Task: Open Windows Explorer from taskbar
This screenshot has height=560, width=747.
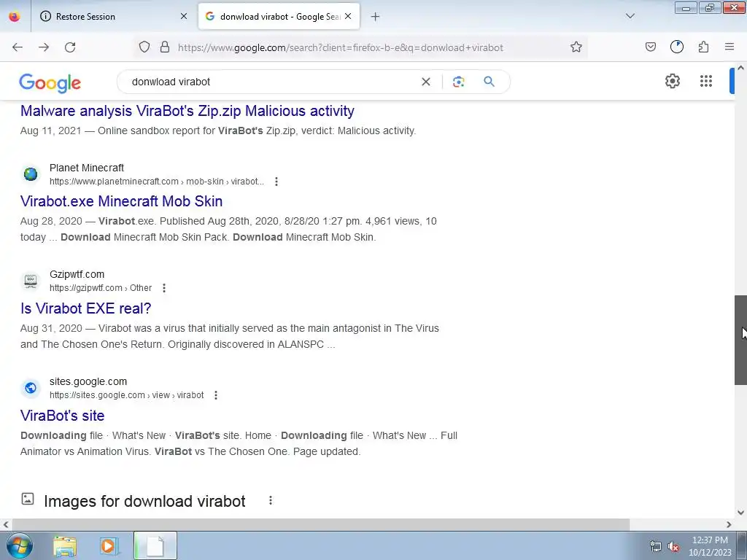Action: tap(65, 546)
